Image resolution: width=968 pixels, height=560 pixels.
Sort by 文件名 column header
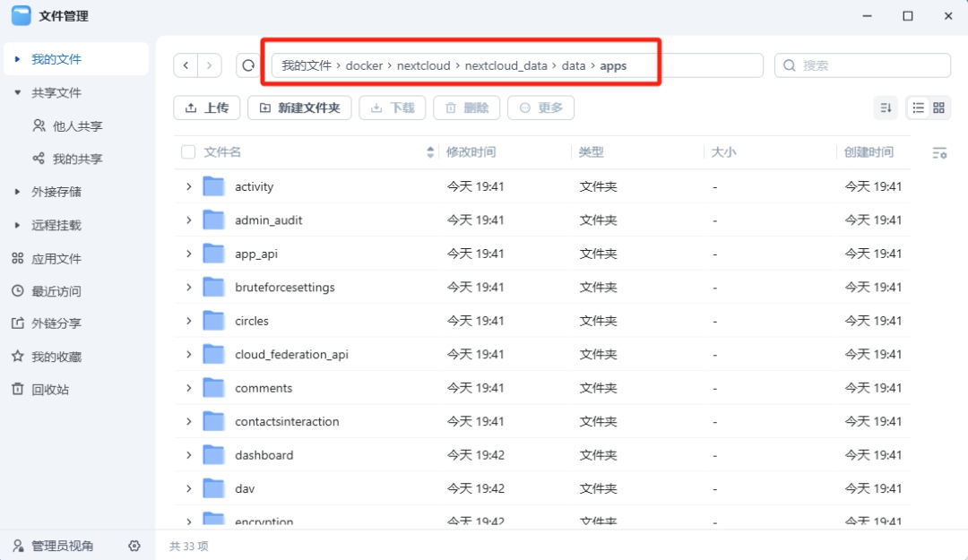pos(222,152)
